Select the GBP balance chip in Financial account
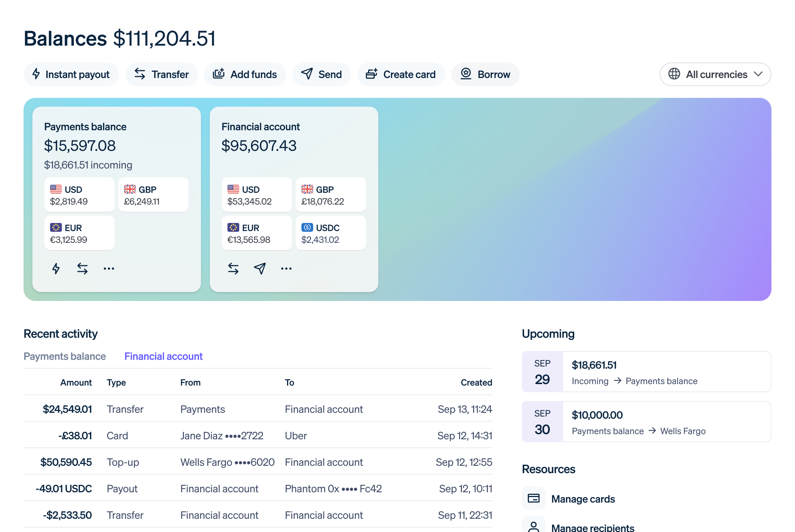 [330, 194]
